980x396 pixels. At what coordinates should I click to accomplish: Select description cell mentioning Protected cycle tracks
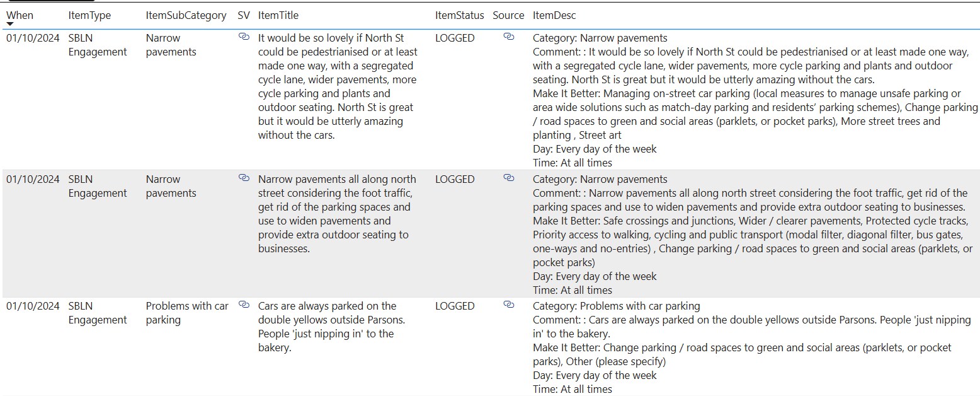pyautogui.click(x=749, y=235)
